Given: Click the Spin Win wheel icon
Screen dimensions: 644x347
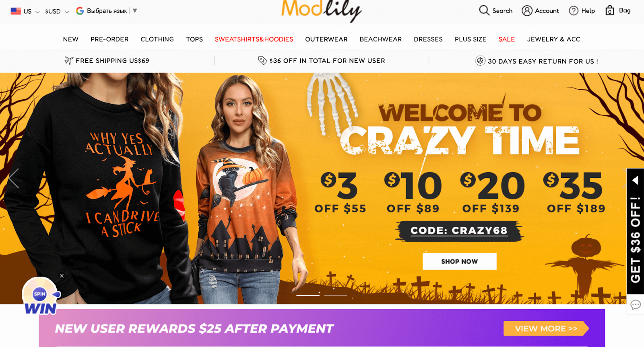Looking at the screenshot, I should [x=40, y=296].
